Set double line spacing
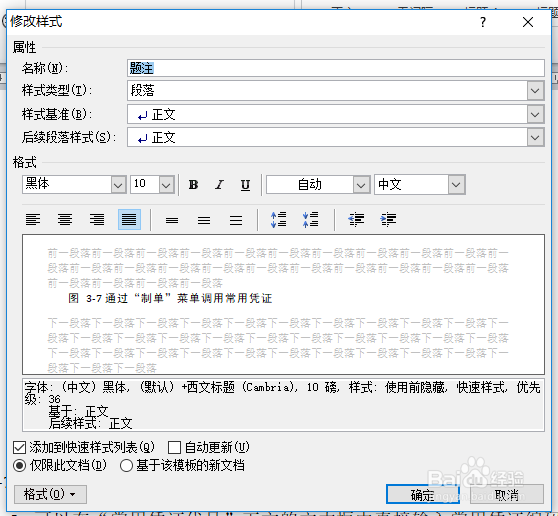Viewport: 558px width, 516px height. [236, 220]
